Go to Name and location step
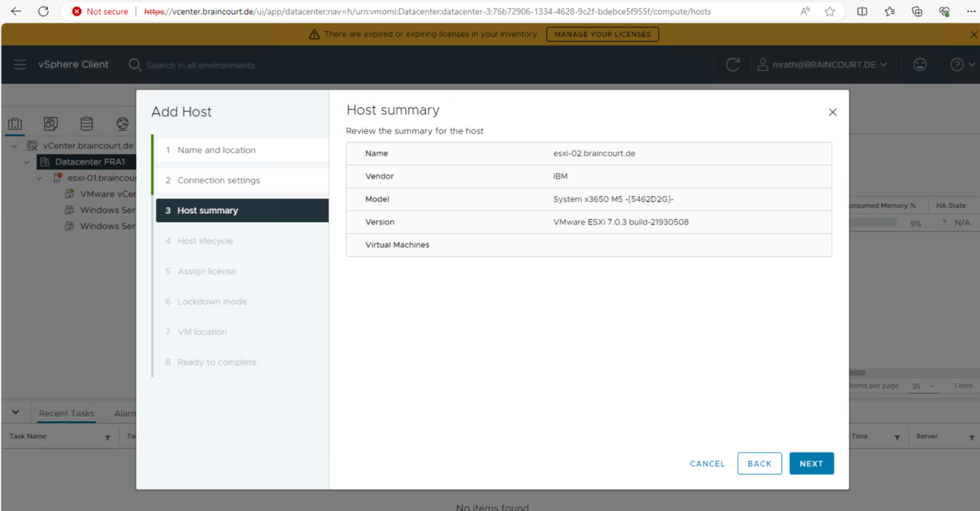Viewport: 980px width, 511px height. 216,150
